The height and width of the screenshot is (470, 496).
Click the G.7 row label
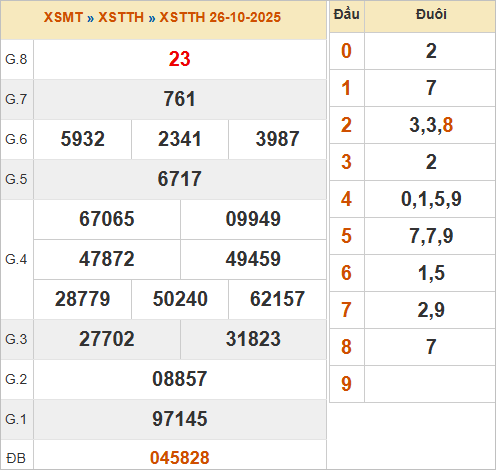(16, 99)
